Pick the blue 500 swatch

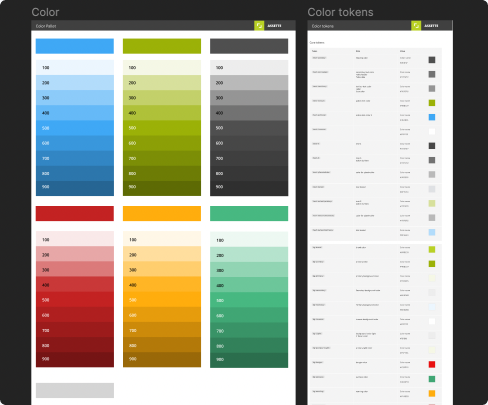click(x=75, y=128)
